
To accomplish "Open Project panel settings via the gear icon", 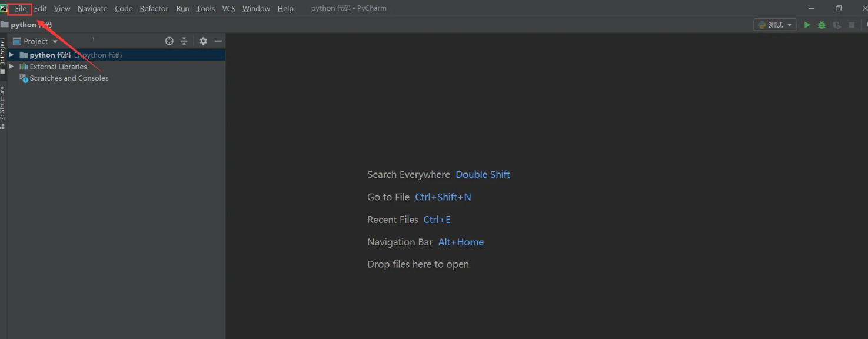I will click(202, 41).
